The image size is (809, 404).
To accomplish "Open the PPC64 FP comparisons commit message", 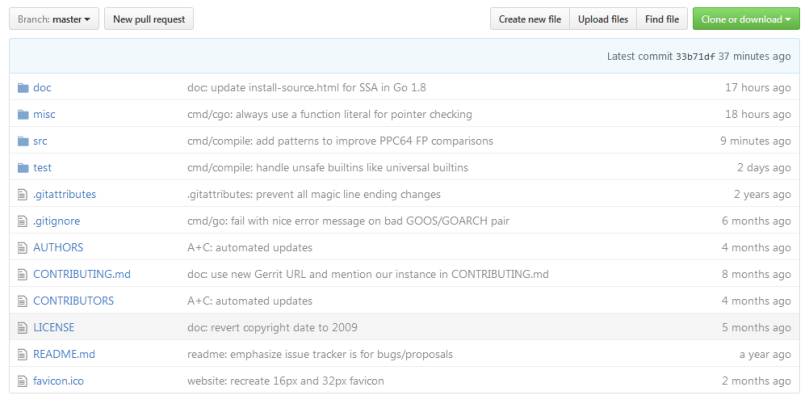I will [340, 141].
